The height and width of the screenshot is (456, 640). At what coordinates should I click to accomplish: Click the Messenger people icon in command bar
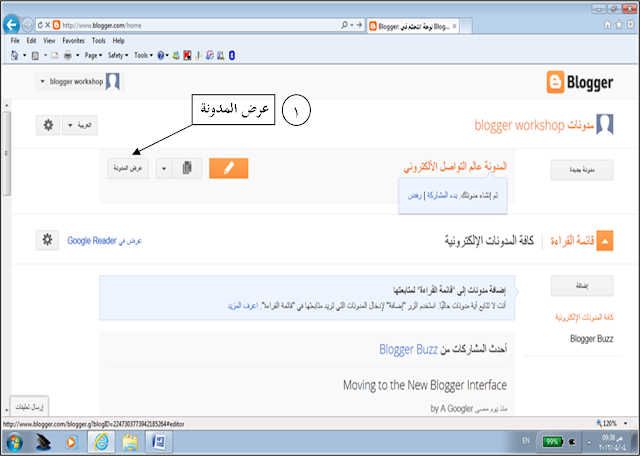[176, 55]
